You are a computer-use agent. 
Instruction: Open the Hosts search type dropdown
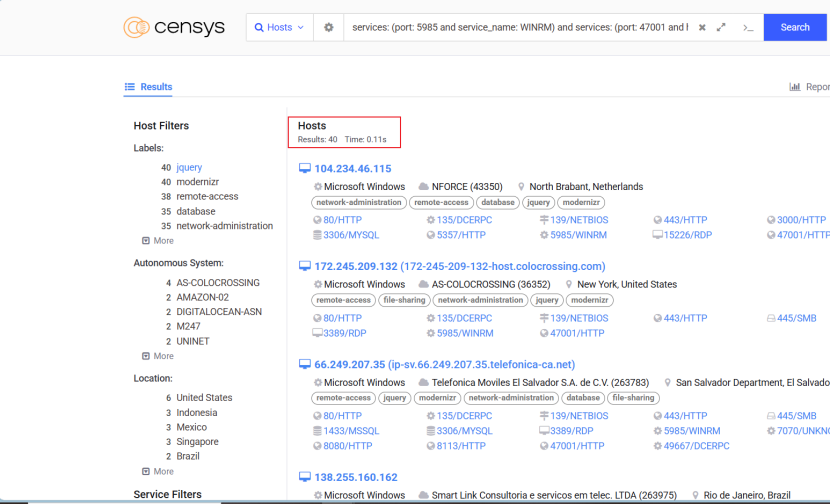click(x=279, y=27)
